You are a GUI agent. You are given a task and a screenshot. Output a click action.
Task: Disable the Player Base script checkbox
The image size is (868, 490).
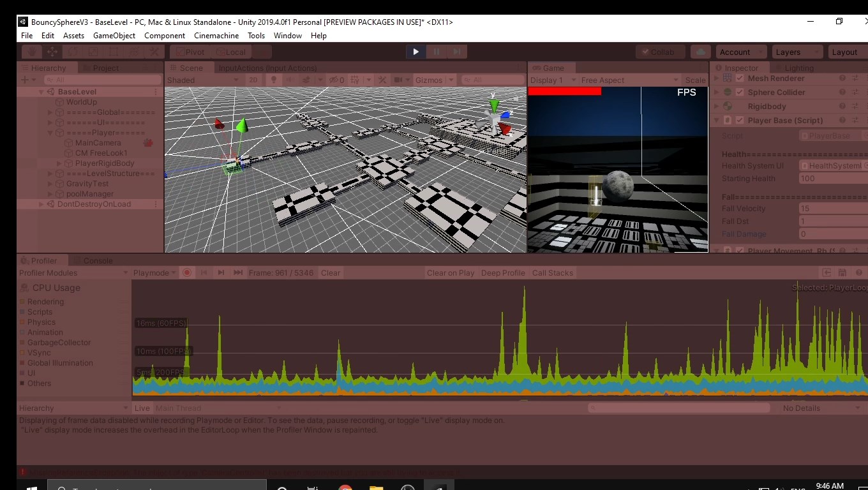740,121
